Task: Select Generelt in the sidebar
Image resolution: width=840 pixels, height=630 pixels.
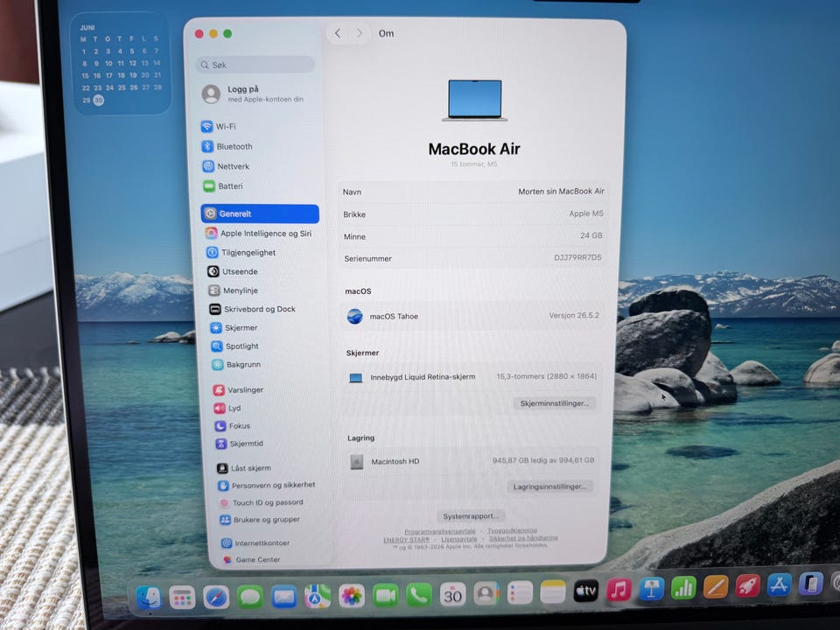Action: click(x=260, y=213)
